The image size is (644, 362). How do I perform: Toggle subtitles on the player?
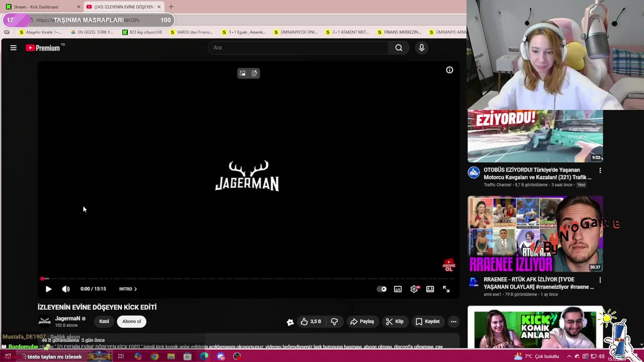point(398,289)
